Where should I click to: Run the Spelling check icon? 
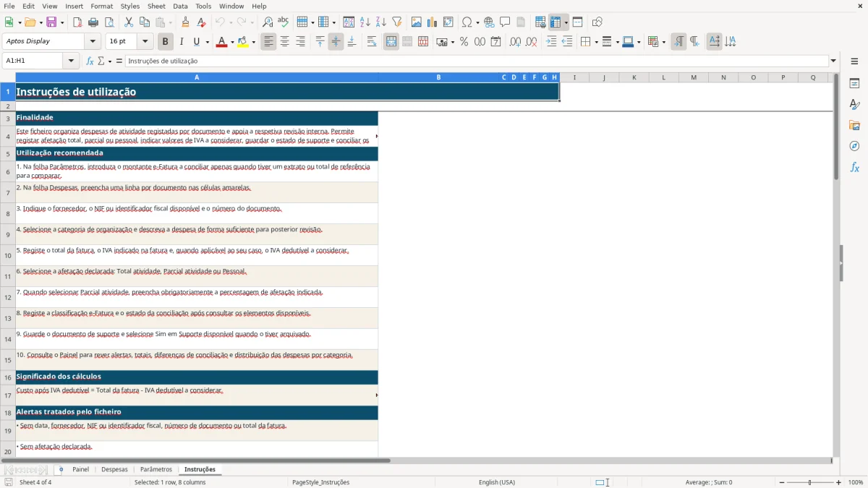click(284, 22)
